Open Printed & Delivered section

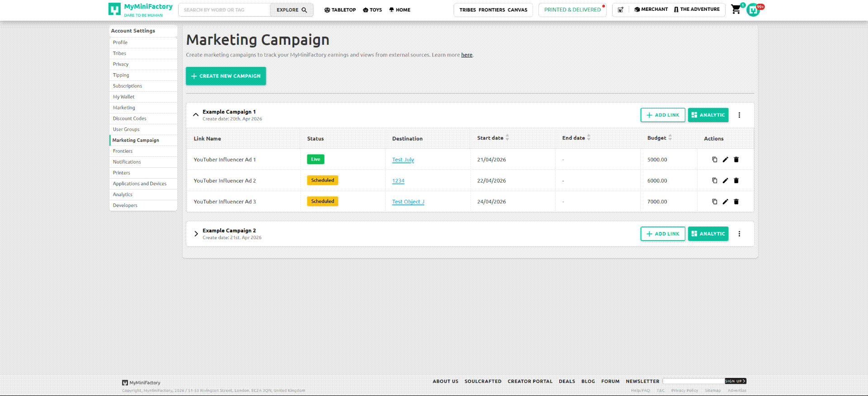tap(572, 10)
